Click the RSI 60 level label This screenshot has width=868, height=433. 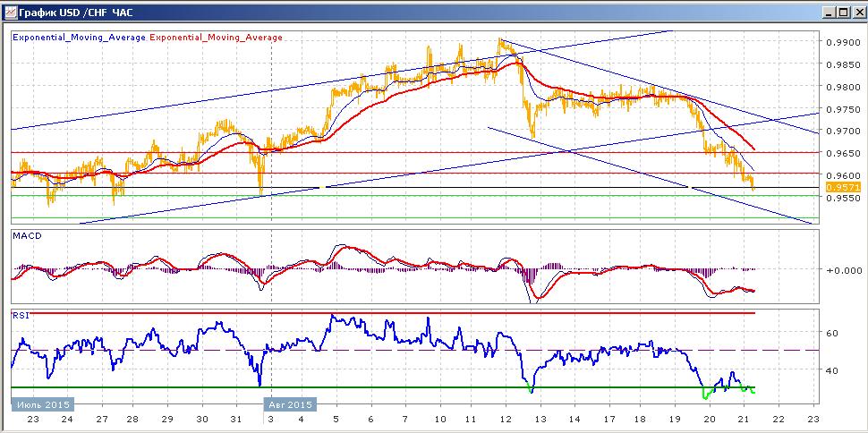tap(832, 333)
